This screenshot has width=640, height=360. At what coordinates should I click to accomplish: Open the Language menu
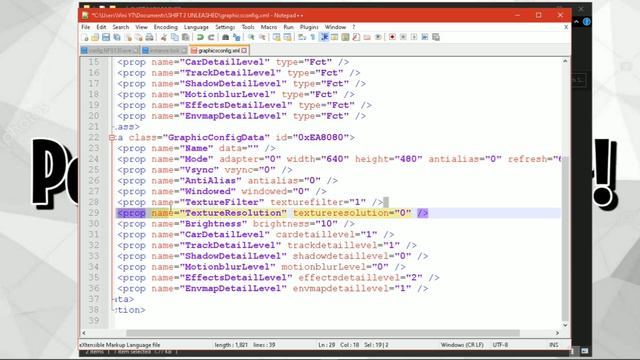[196, 27]
